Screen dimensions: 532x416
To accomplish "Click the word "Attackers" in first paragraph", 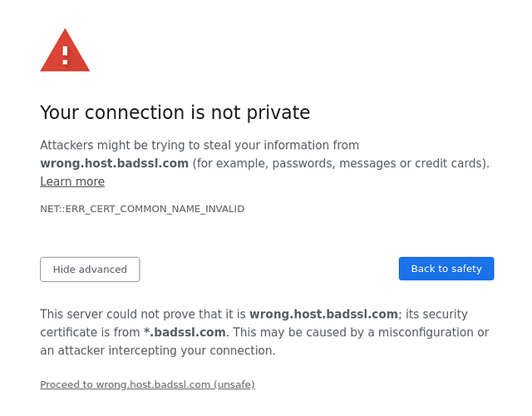I will [66, 145].
